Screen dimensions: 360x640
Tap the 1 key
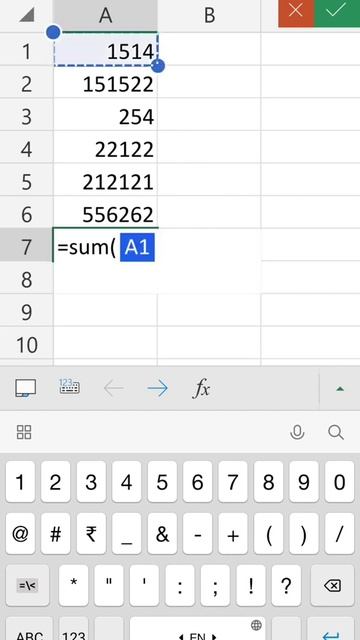pos(20,482)
